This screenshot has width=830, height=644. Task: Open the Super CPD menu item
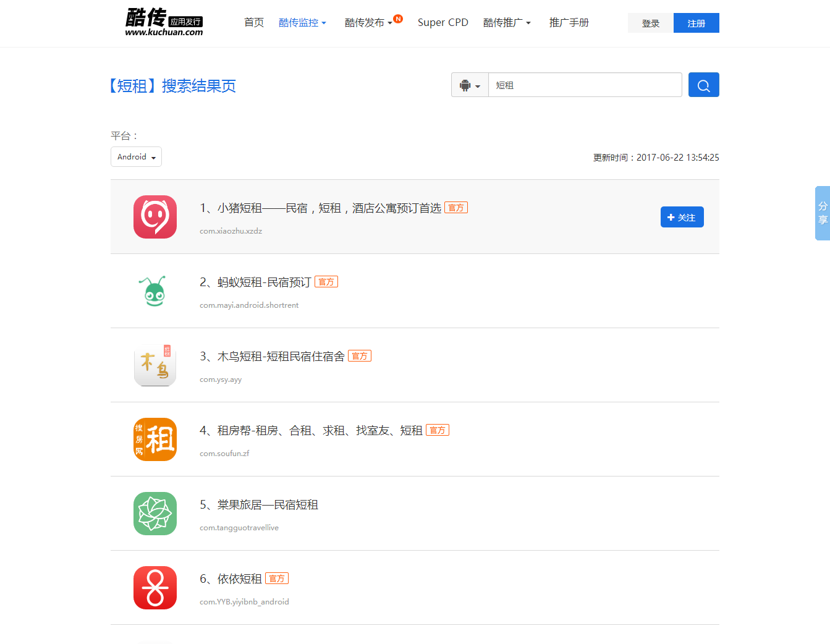coord(443,23)
